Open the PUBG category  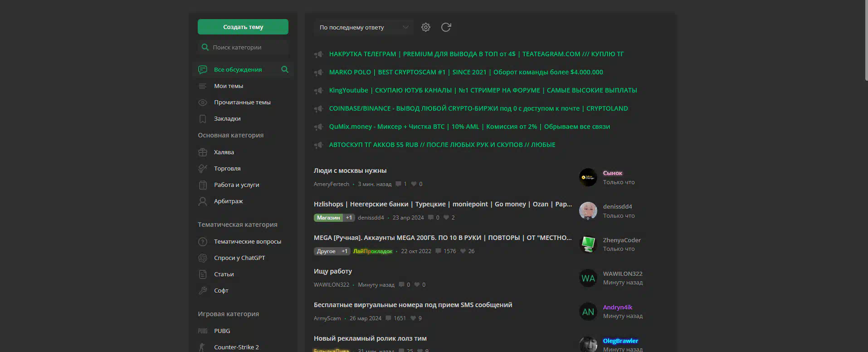222,331
